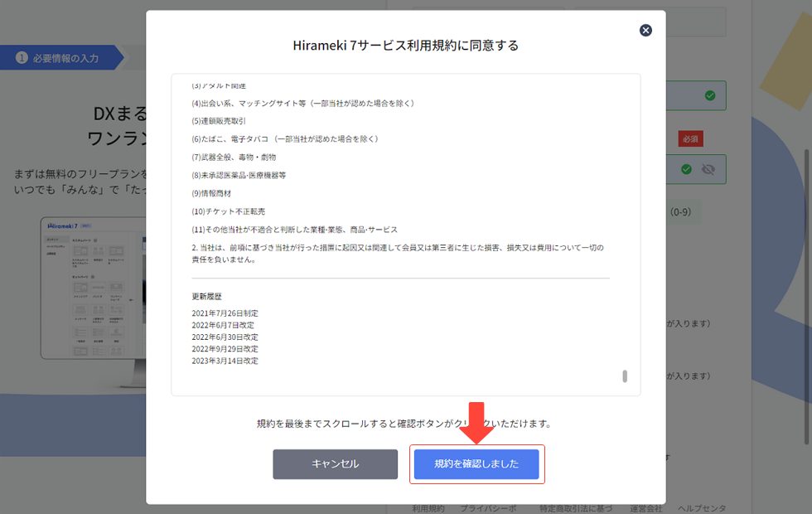812x514 pixels.
Task: Click the キャンセル button
Action: tap(335, 463)
